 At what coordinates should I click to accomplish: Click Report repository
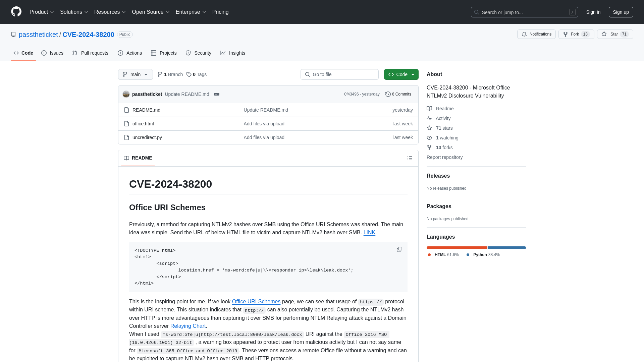[x=444, y=157]
